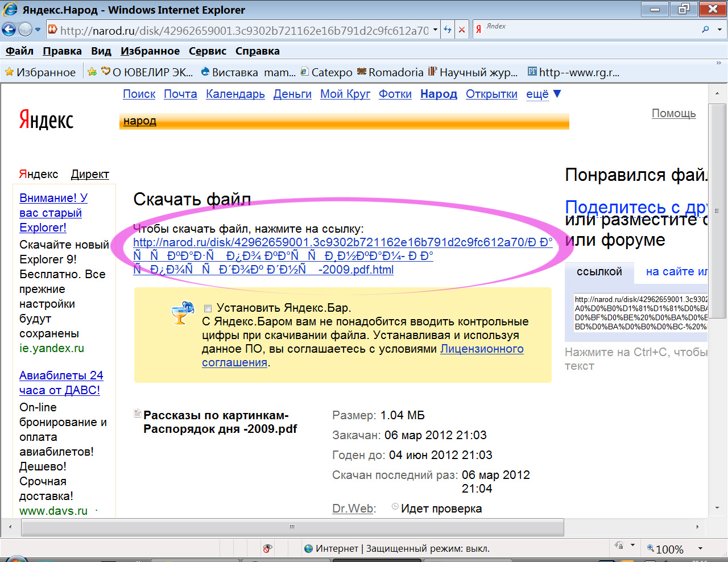This screenshot has width=728, height=562.
Task: Open the http--www.rg.r... favorite
Action: click(x=573, y=72)
